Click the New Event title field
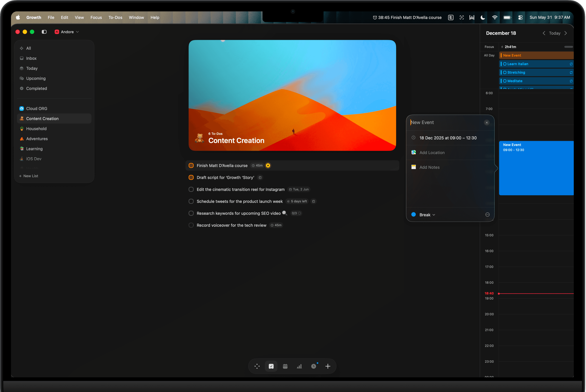 pos(445,123)
